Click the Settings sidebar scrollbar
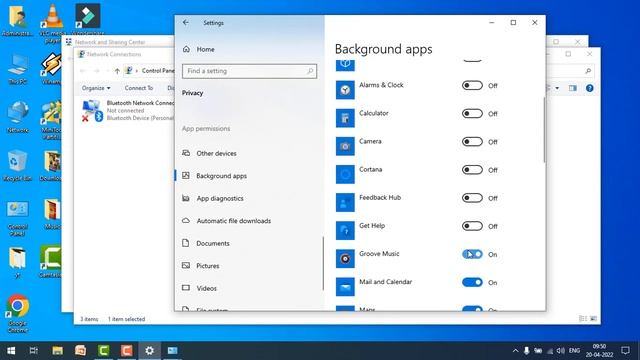Screen dimensions: 640x360 click(x=323, y=263)
